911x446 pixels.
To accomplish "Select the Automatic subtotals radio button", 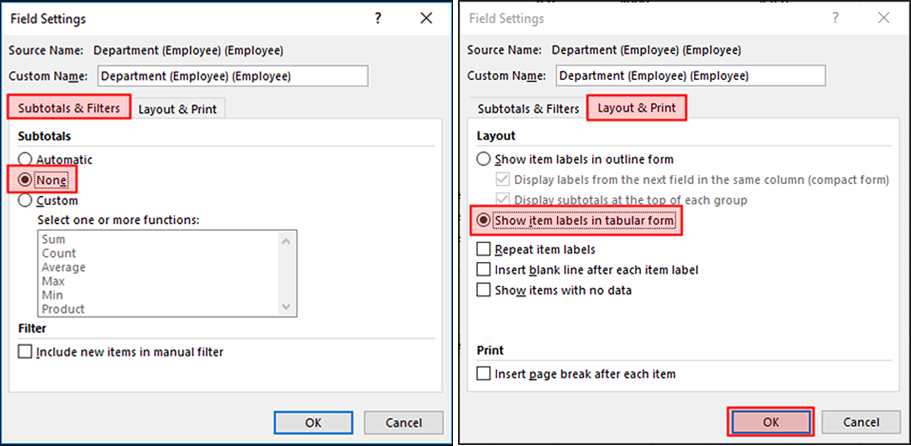I will point(26,159).
